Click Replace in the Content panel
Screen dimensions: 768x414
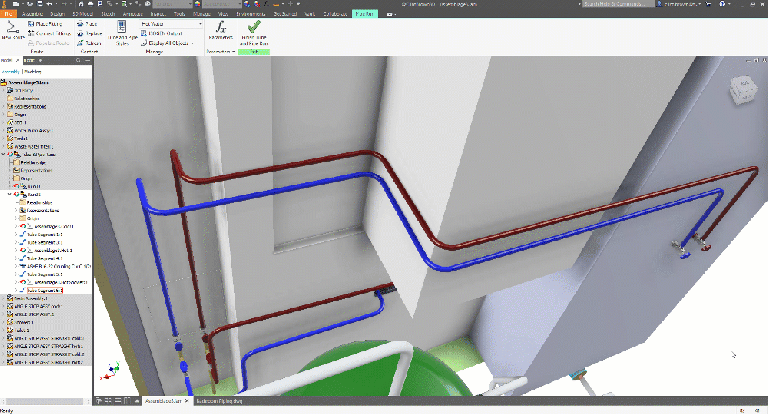[90, 33]
